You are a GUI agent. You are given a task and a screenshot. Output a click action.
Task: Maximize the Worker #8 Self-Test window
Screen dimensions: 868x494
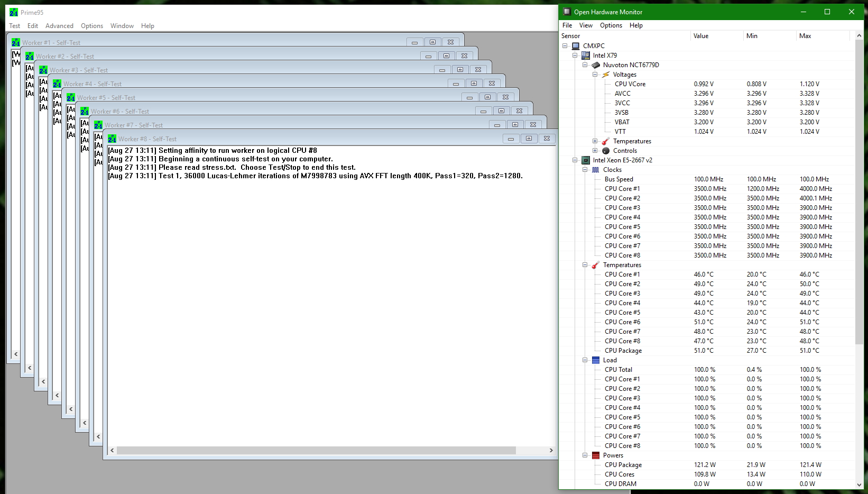coord(529,139)
